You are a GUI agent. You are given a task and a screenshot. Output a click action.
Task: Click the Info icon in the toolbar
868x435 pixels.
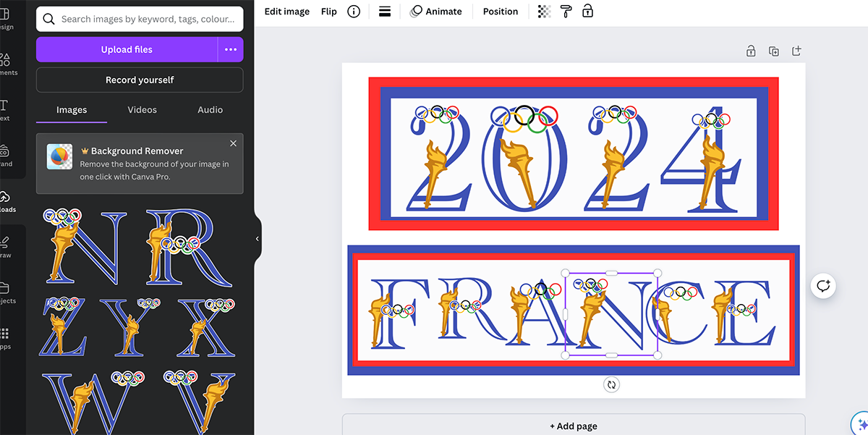tap(354, 12)
